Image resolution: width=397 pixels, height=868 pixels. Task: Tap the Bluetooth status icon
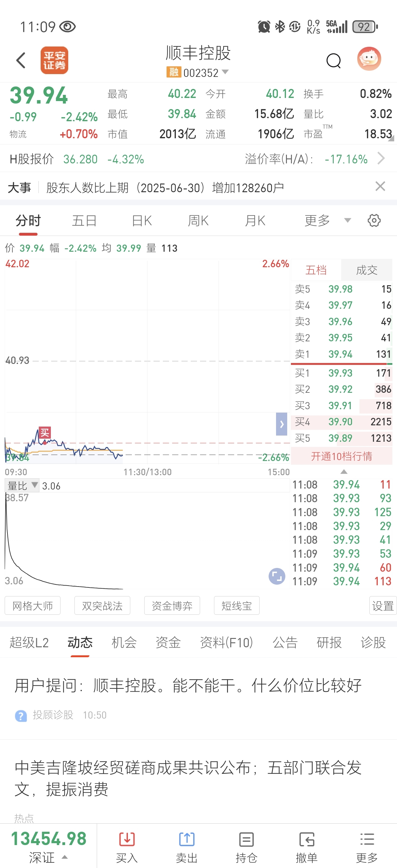tap(280, 27)
